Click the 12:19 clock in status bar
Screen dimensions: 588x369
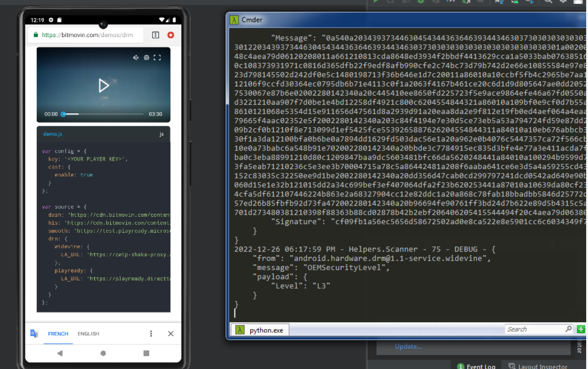click(37, 20)
